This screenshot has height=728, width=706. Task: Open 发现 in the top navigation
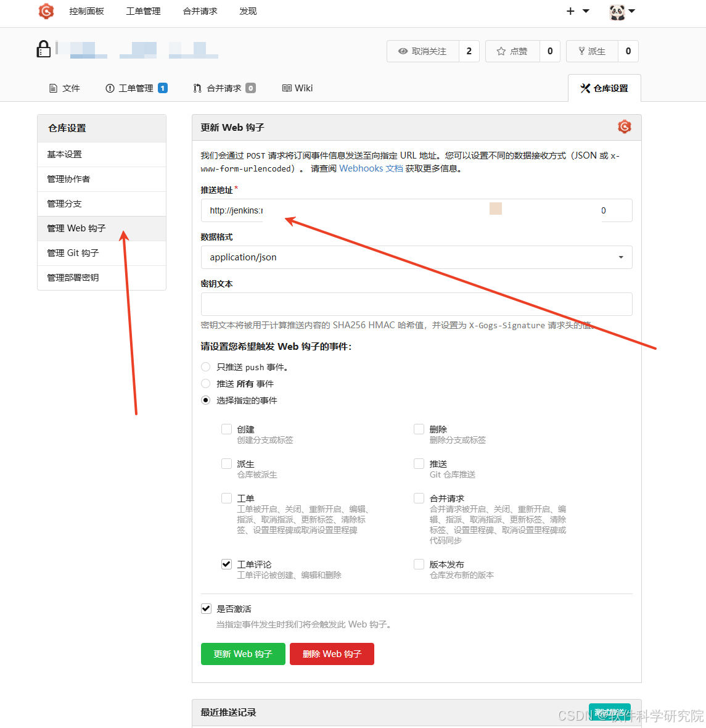coord(248,11)
